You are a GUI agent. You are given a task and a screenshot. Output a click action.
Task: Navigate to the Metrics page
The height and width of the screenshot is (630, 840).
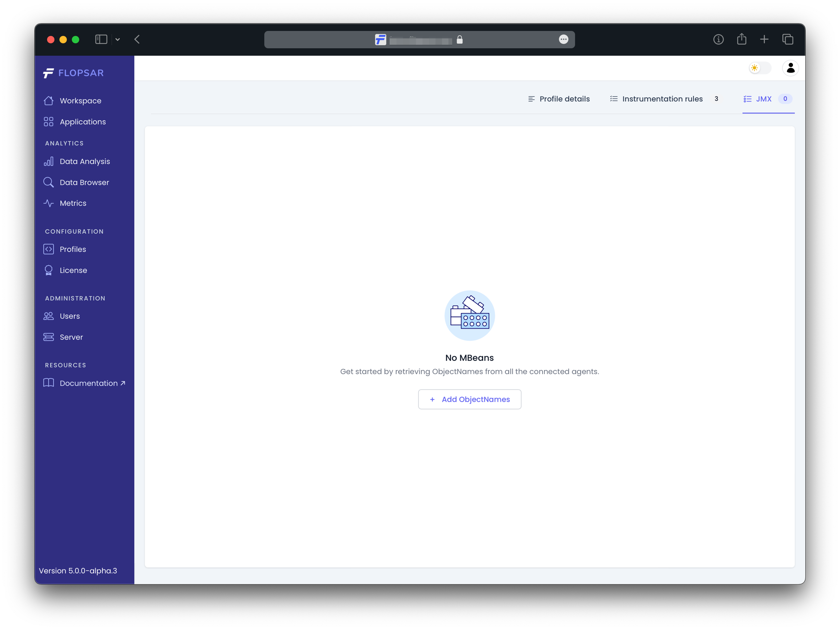73,203
